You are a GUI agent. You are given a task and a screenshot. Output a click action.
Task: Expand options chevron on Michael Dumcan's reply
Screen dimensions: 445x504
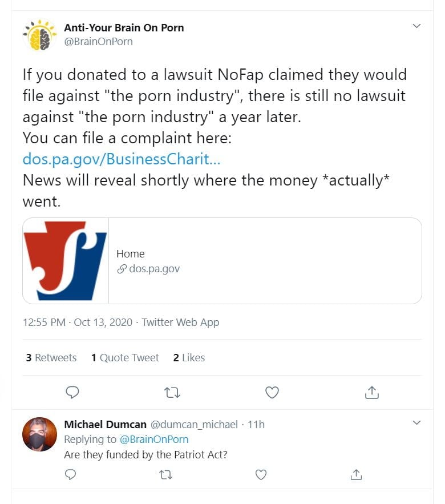pyautogui.click(x=416, y=423)
